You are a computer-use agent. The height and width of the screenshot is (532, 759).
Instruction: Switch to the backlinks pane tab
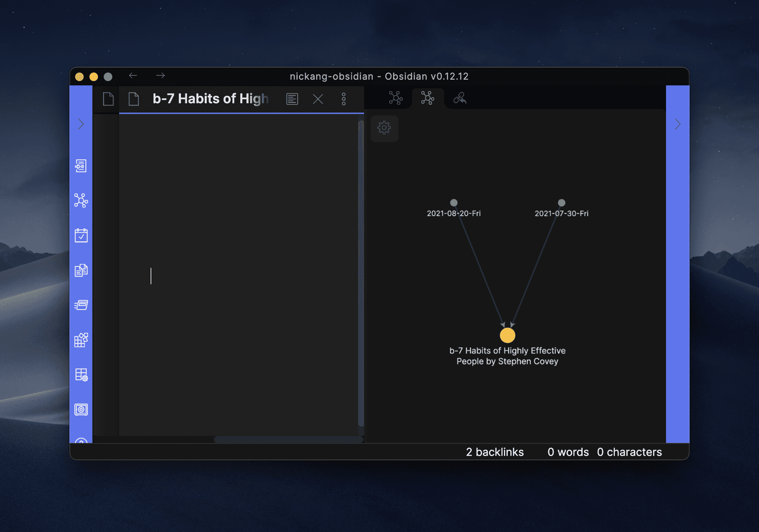coord(460,98)
